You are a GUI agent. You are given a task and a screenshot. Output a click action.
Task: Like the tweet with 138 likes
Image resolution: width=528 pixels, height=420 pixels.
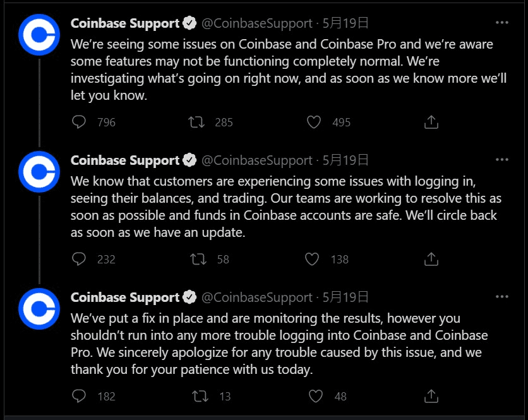[312, 259]
